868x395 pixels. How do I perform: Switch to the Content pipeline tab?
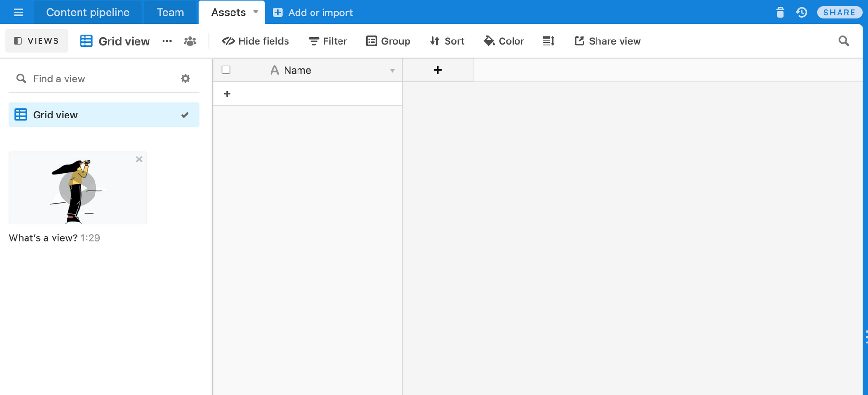click(88, 13)
